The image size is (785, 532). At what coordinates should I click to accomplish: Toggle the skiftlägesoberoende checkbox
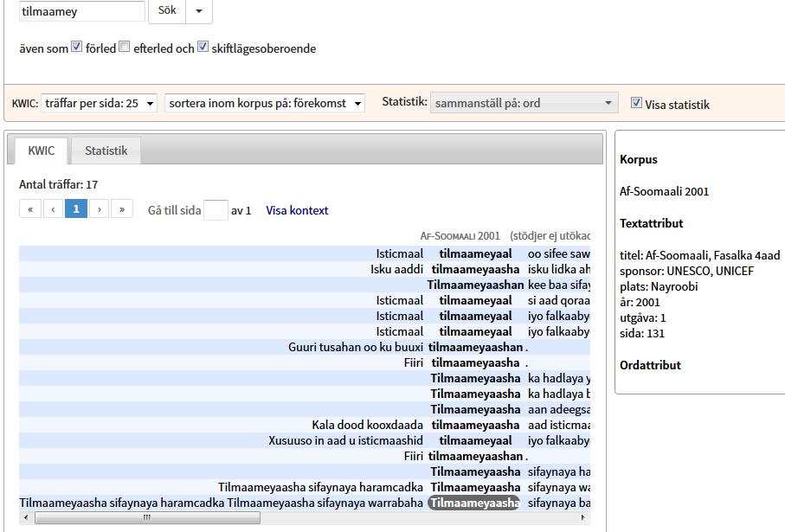pos(203,47)
